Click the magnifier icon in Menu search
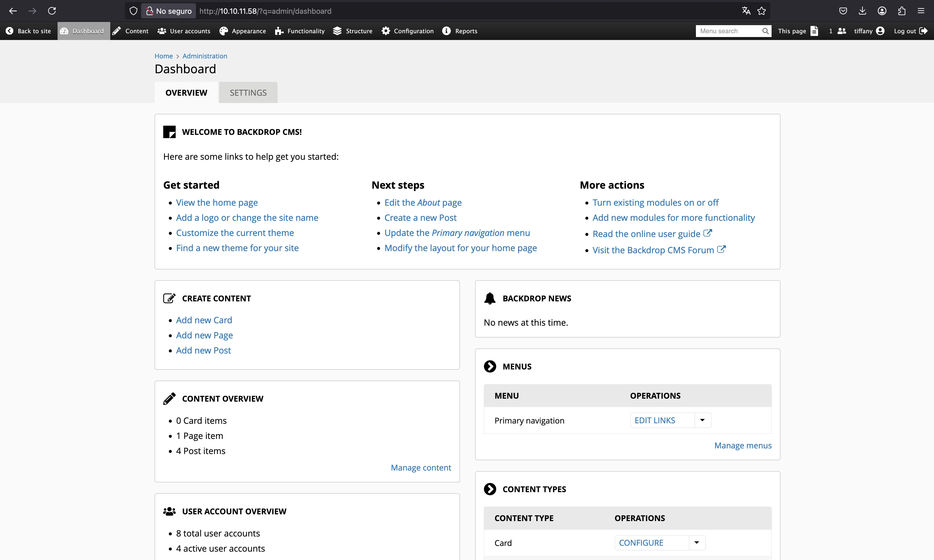The image size is (934, 560). pos(765,31)
